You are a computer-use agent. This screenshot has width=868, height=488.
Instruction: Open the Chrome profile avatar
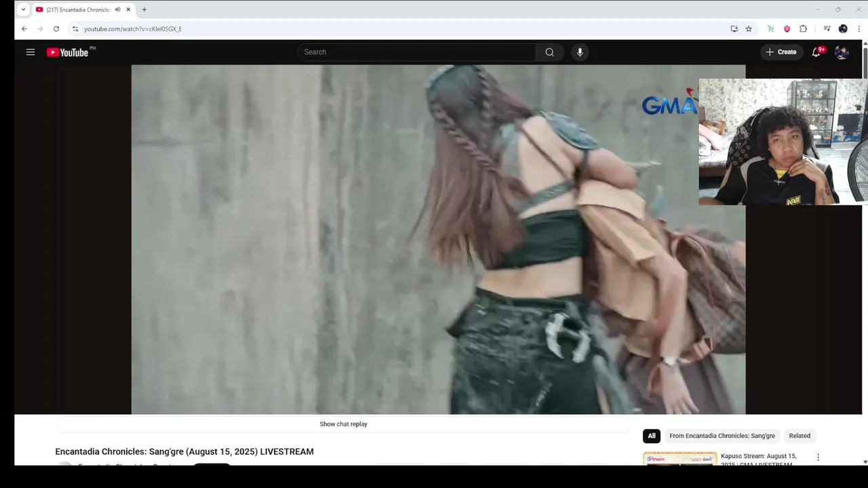coord(843,29)
